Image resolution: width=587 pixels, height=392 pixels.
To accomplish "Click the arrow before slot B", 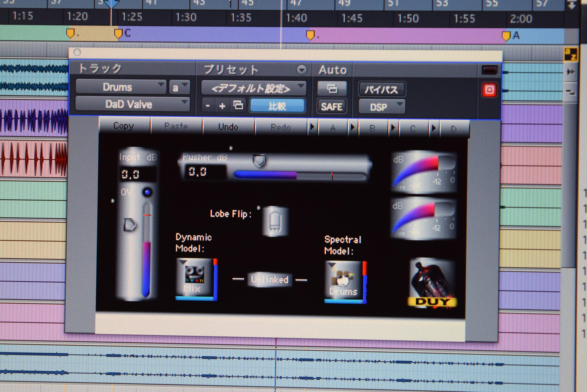I will click(353, 127).
